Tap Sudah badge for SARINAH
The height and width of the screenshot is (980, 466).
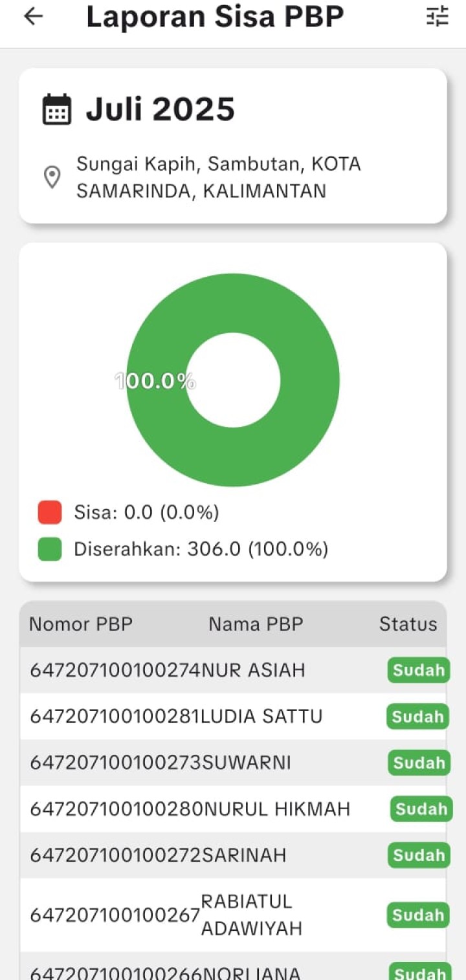click(x=418, y=855)
